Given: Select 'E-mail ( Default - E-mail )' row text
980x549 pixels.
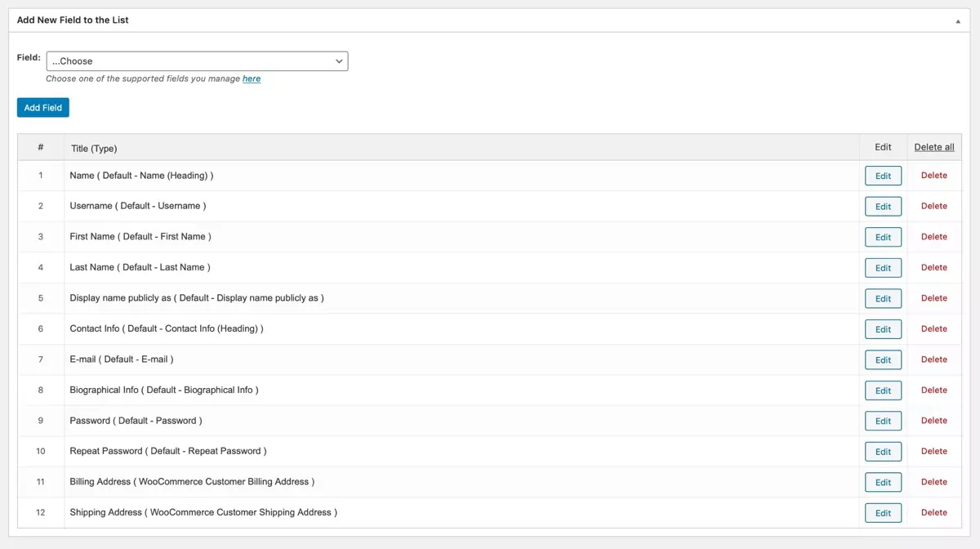Looking at the screenshot, I should click(122, 359).
